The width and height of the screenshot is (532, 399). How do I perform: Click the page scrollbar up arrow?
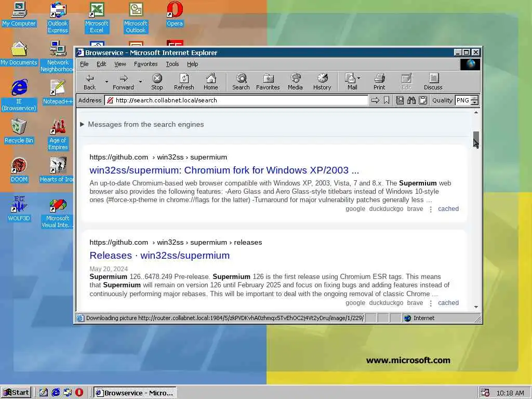(x=476, y=112)
